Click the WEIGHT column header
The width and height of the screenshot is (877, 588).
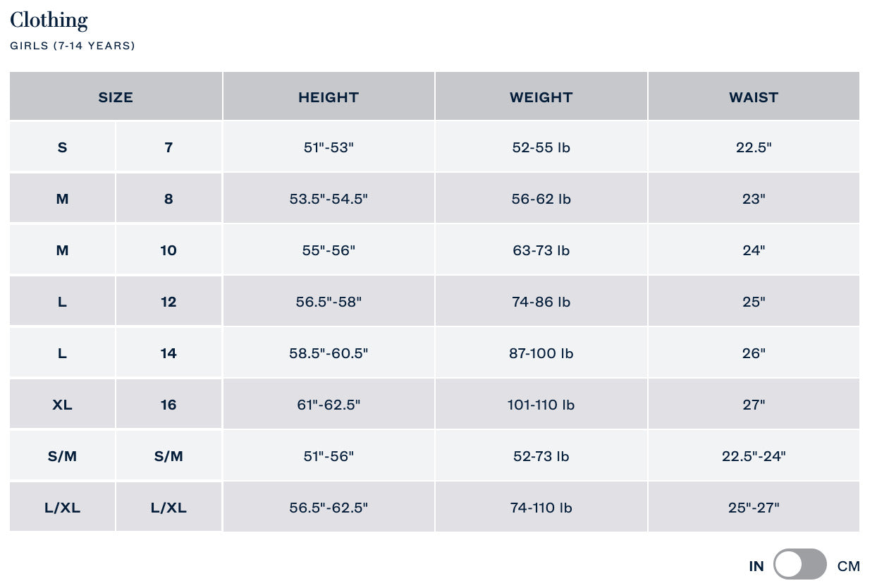point(541,97)
